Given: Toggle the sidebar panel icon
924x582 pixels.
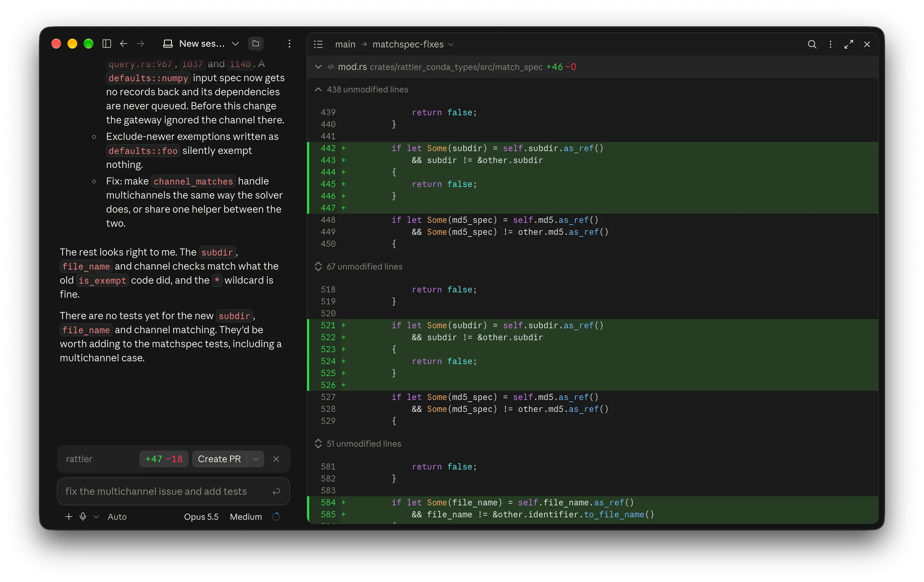Looking at the screenshot, I should click(x=107, y=44).
